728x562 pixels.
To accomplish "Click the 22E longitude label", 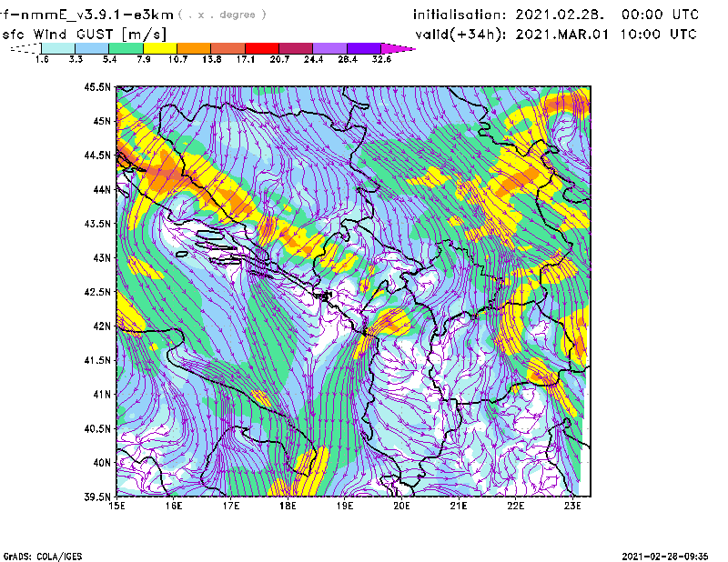I will (x=516, y=506).
